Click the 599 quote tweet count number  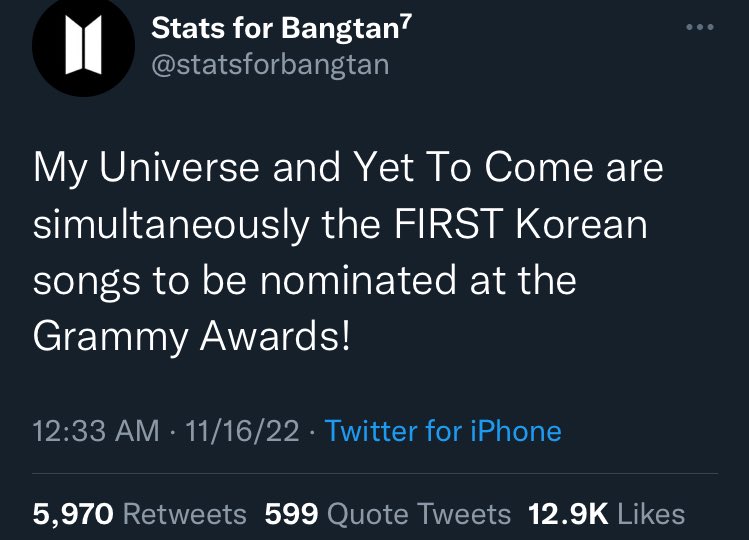click(291, 514)
